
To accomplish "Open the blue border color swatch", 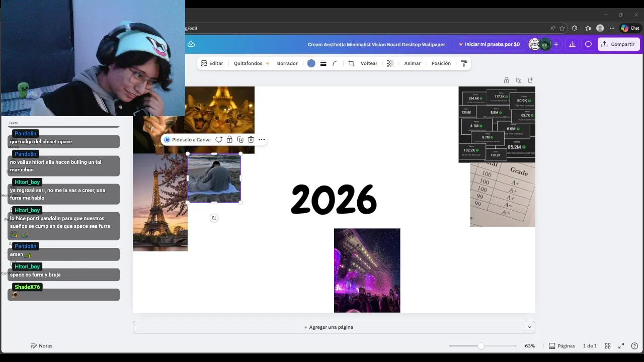I will [311, 63].
